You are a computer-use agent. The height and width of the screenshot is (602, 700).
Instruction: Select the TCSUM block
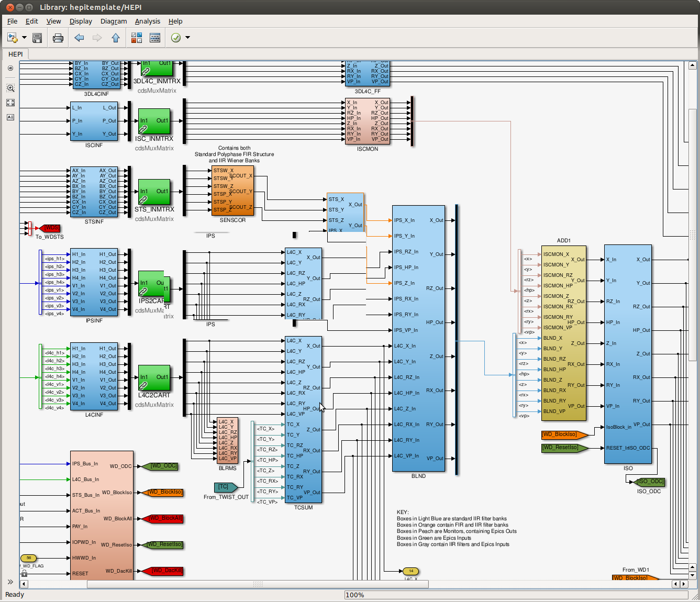point(303,420)
